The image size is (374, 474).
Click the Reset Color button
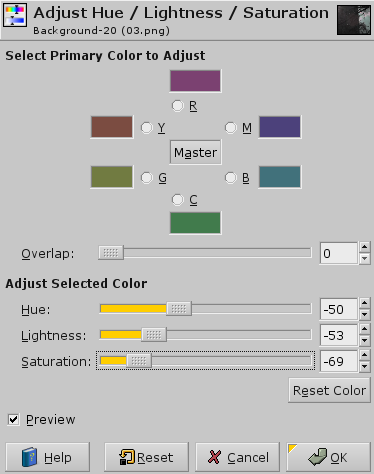329,390
